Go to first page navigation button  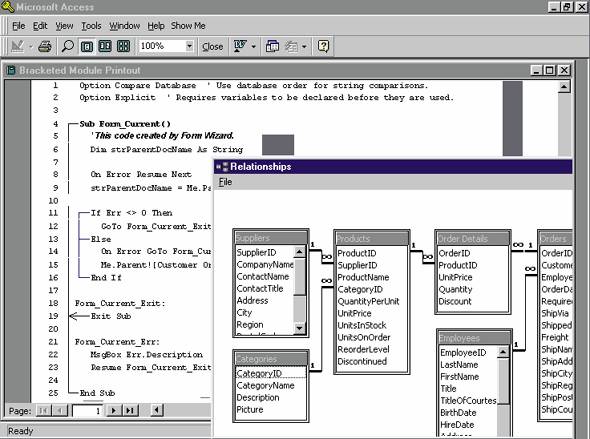coord(43,410)
